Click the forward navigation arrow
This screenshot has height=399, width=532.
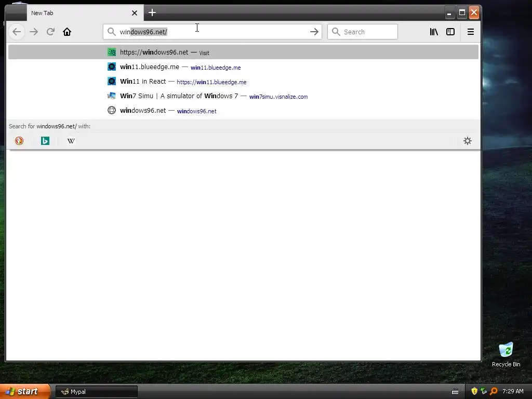coord(34,32)
